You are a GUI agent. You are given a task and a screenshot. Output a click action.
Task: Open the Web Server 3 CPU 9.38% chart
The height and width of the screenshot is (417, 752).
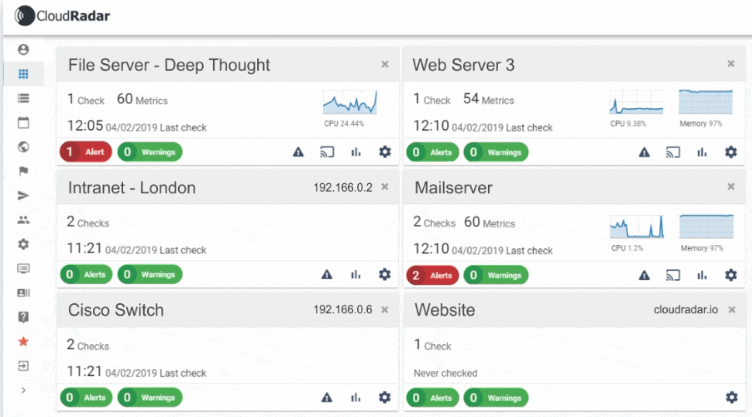[636, 102]
